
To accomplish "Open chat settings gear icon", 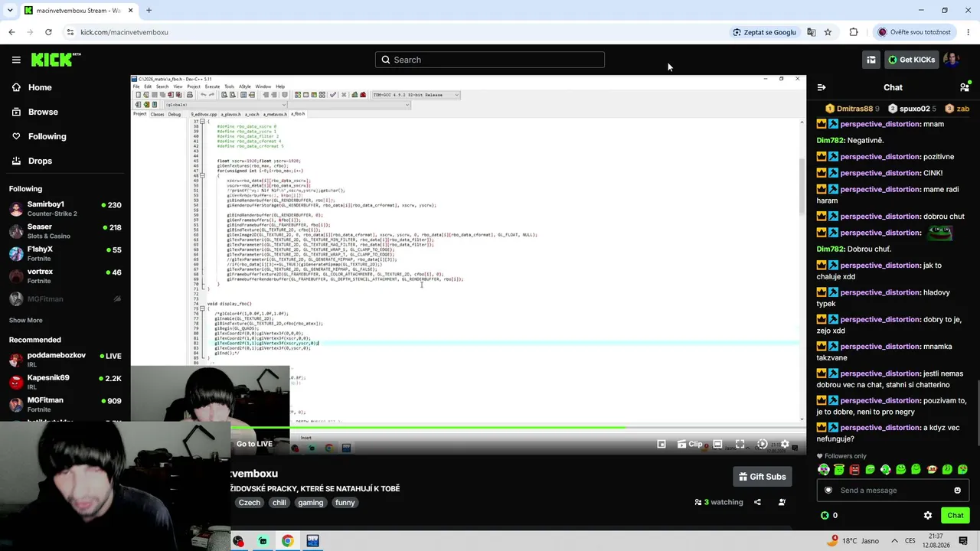I will tap(928, 516).
